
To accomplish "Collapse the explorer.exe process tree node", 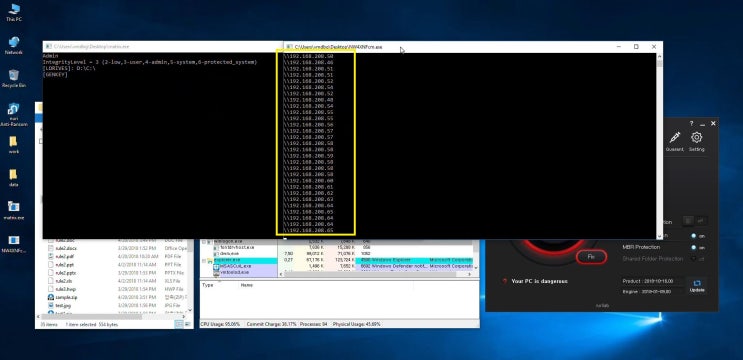I will click(204, 261).
